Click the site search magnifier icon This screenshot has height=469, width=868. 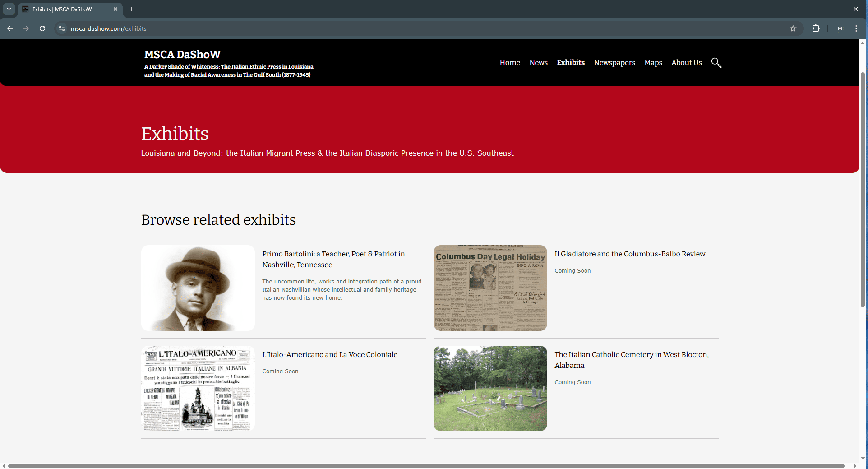(716, 63)
